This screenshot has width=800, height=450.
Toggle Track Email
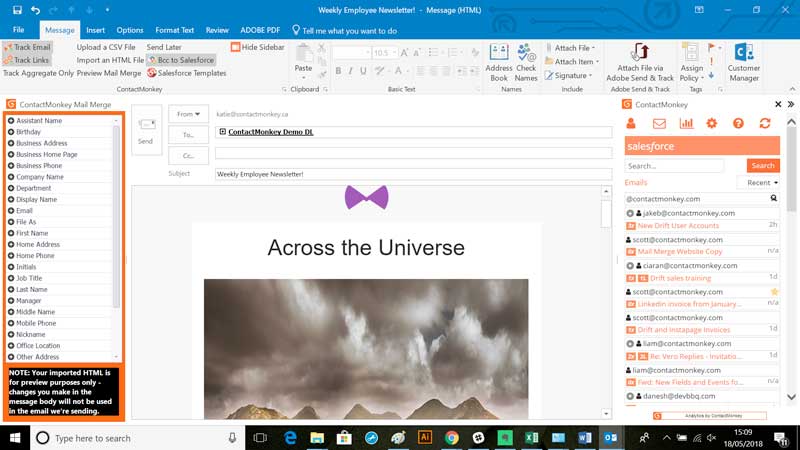click(x=27, y=47)
